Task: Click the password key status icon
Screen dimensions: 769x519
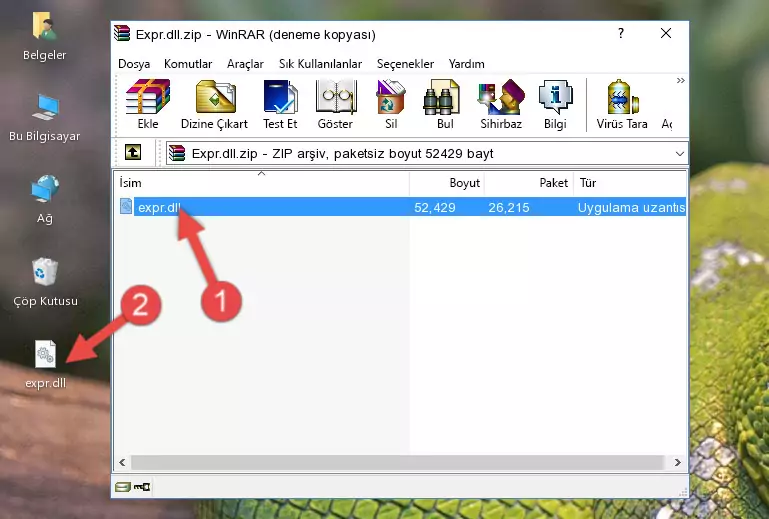Action: [142, 487]
